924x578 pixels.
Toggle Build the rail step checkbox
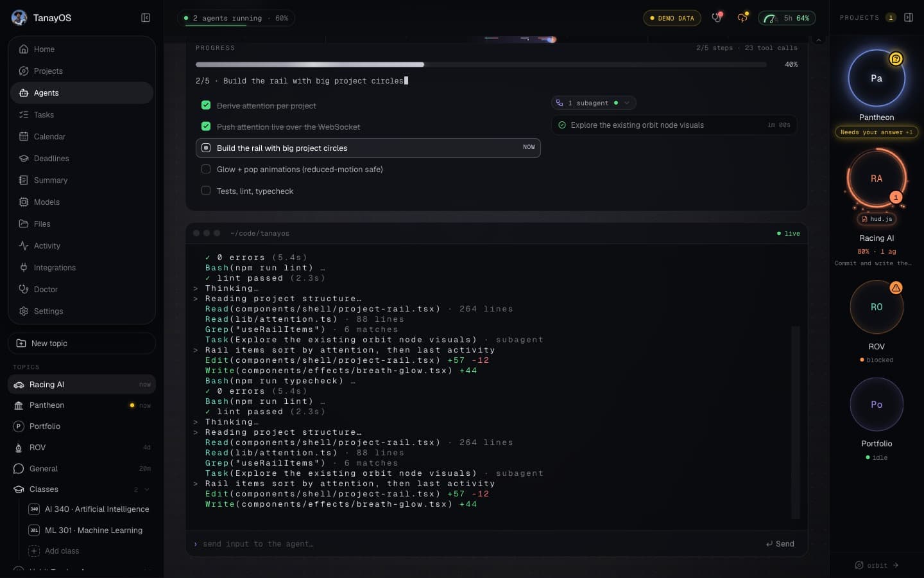coord(206,148)
